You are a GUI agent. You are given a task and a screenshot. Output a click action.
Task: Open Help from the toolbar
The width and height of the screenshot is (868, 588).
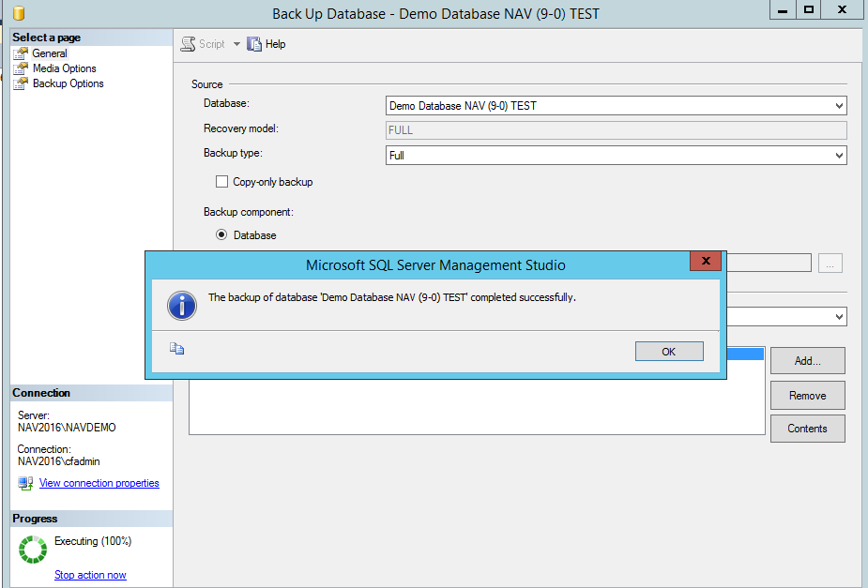[266, 44]
